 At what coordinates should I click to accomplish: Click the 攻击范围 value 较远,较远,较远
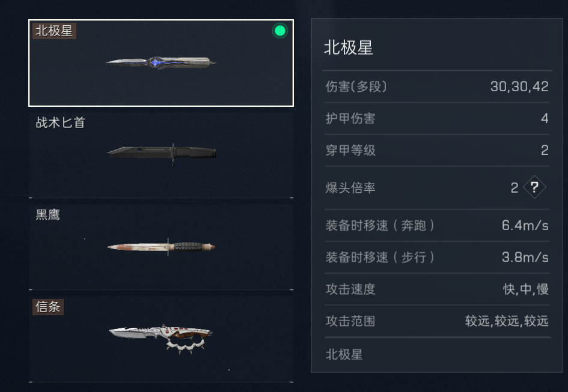coord(507,321)
